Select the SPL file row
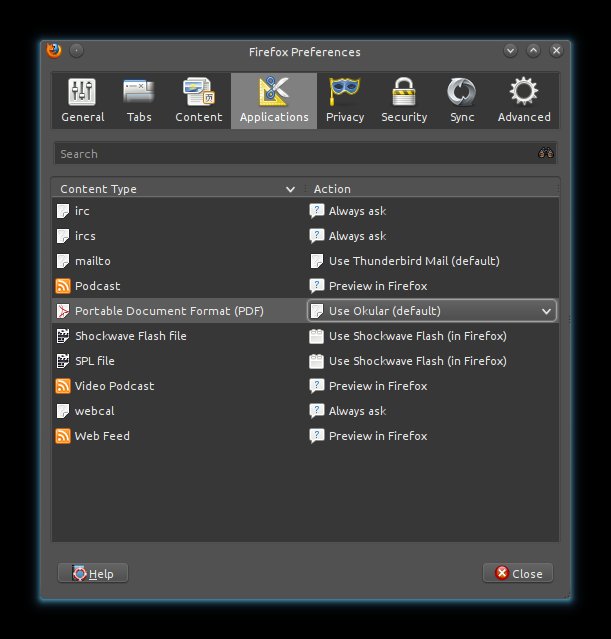Viewport: 611px width, 639px height. [305, 361]
